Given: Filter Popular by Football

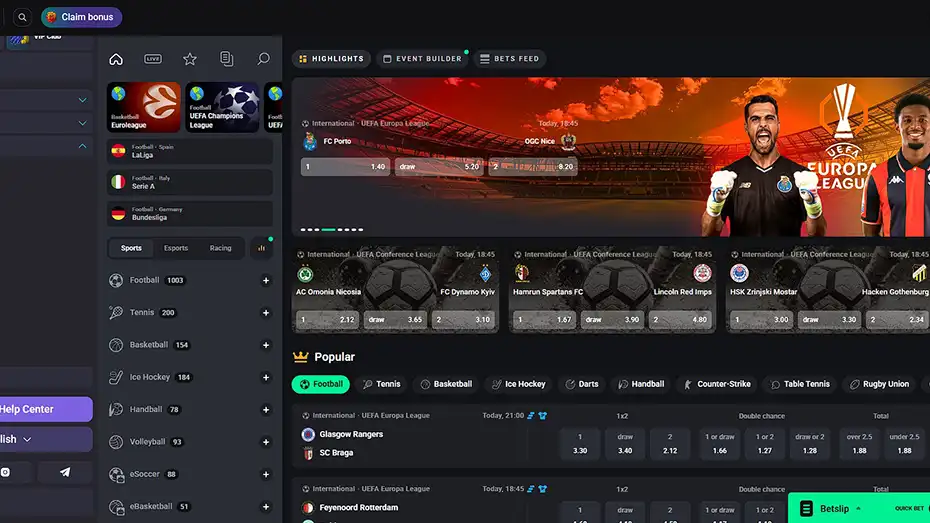Looking at the screenshot, I should click(x=321, y=384).
